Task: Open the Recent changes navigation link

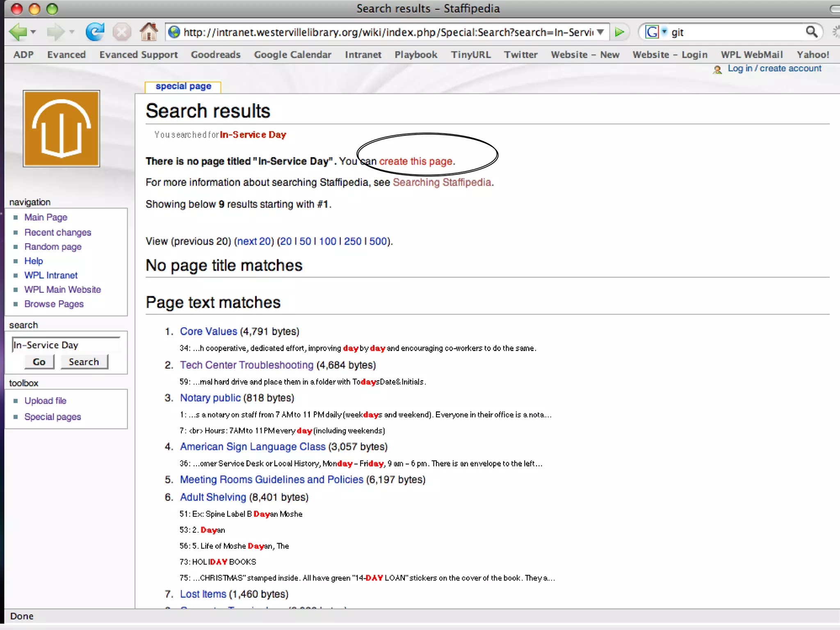Action: click(58, 232)
